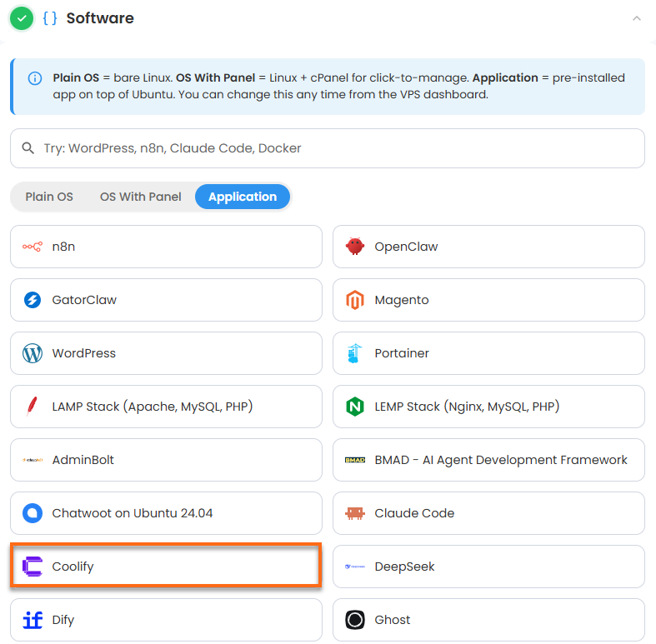The width and height of the screenshot is (656, 644).
Task: Click the info circle icon in banner
Action: point(35,78)
